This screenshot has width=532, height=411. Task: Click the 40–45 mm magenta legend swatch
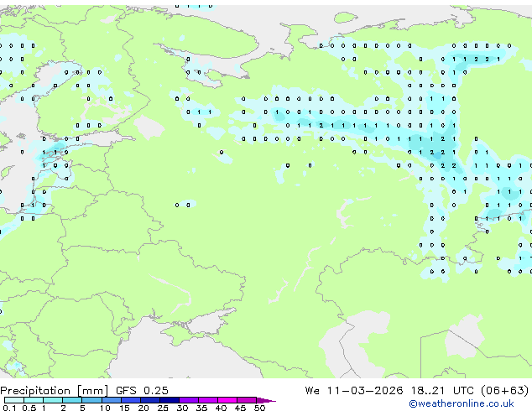pos(227,400)
